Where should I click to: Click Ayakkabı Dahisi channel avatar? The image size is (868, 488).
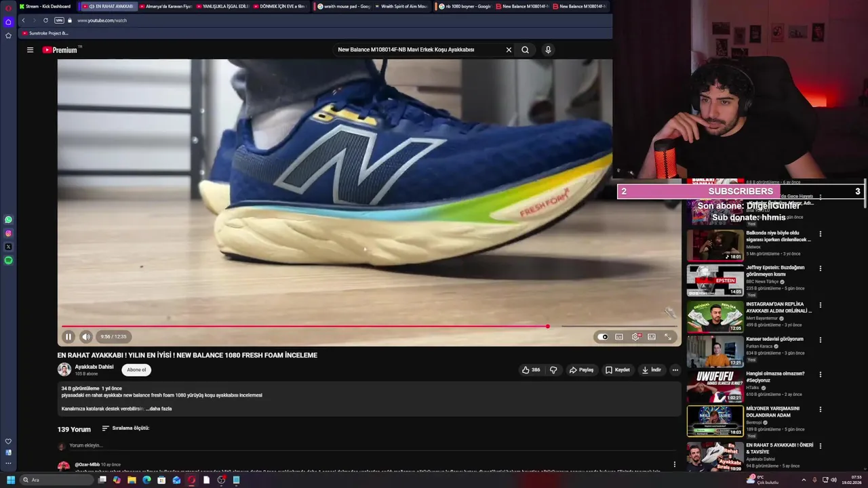[64, 369]
